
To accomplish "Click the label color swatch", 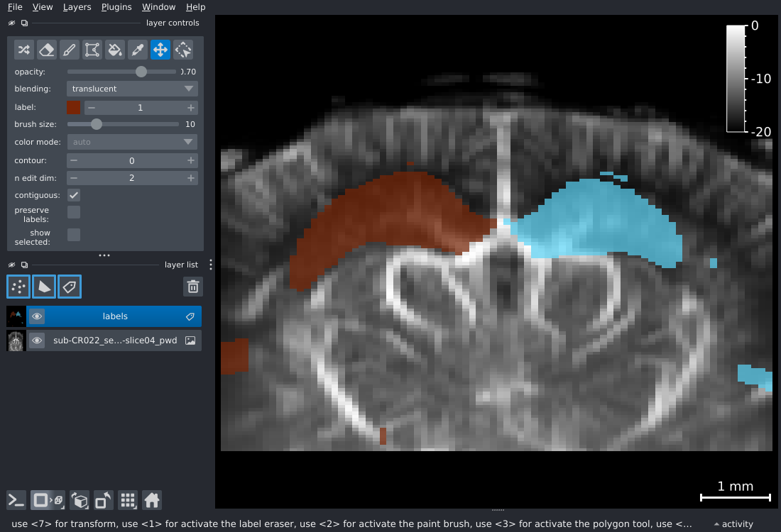I will pyautogui.click(x=73, y=108).
